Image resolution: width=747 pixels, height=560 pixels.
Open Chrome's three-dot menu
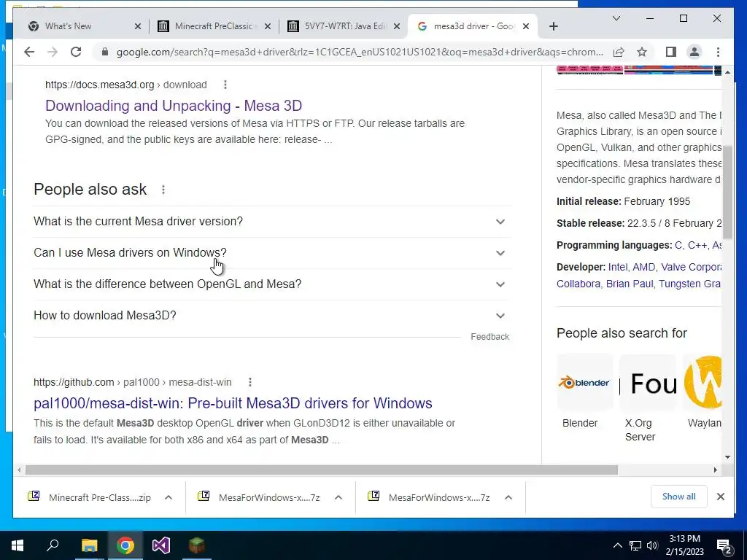coord(718,52)
